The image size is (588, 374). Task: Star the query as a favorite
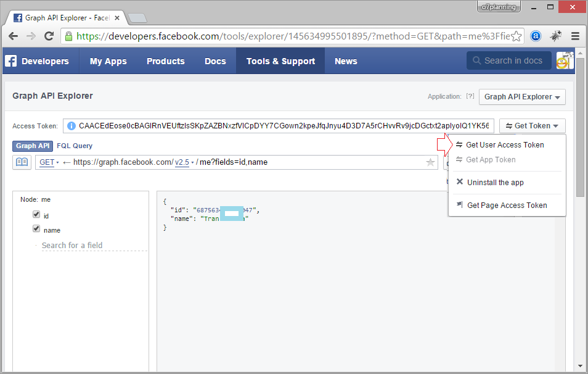click(430, 162)
